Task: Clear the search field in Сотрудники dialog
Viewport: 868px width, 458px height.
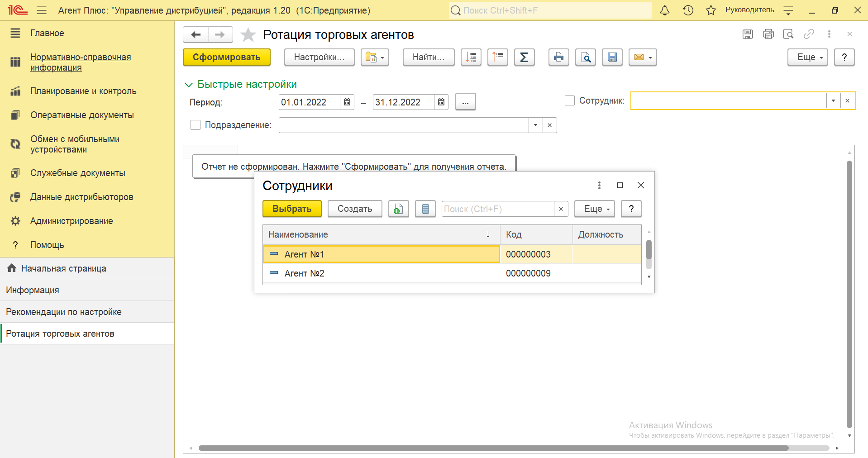Action: (561, 209)
